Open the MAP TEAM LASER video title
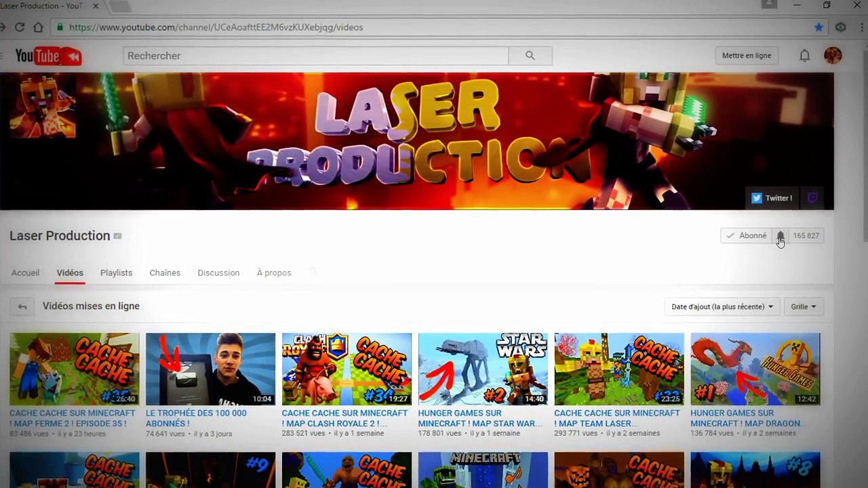Screen dimensions: 868x488 pos(617,418)
